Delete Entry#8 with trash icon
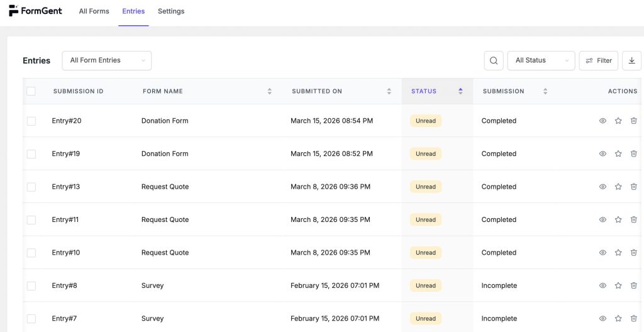Screen dimensions: 644x332 pyautogui.click(x=633, y=285)
